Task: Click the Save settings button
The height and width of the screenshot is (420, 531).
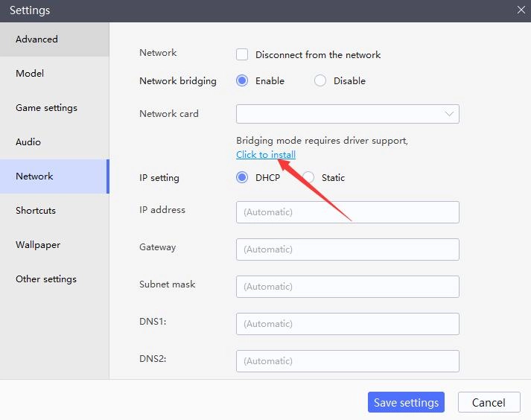Action: coord(406,402)
